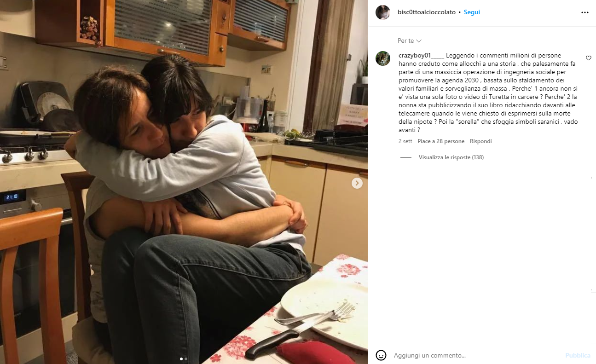Like the crazyboy01_____ comment with heart icon
This screenshot has width=596, height=364.
588,58
